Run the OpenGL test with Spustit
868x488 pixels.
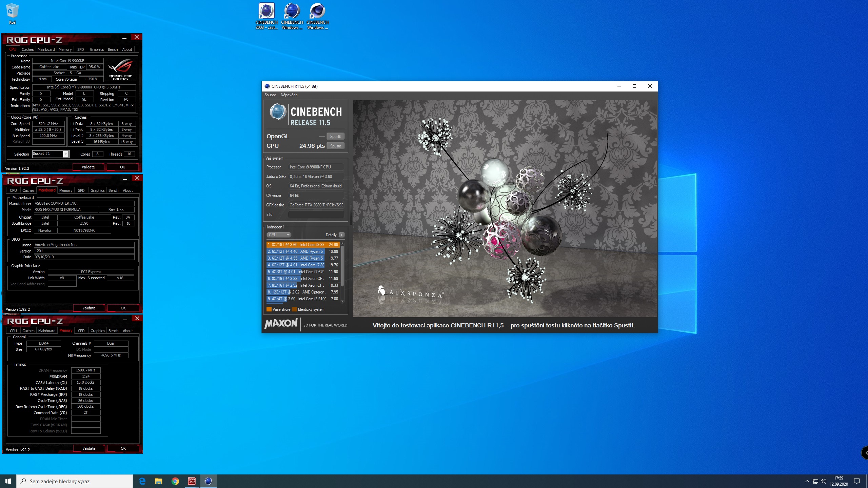pos(335,136)
